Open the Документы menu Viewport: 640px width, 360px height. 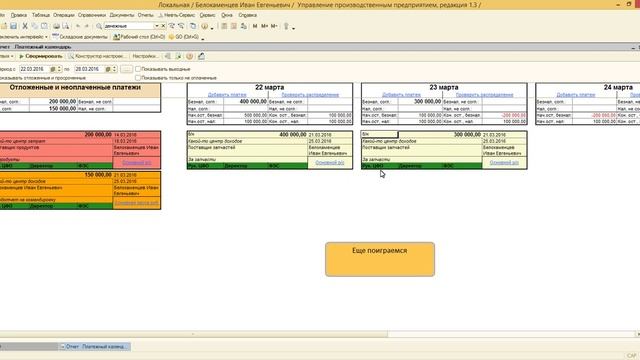[122, 15]
